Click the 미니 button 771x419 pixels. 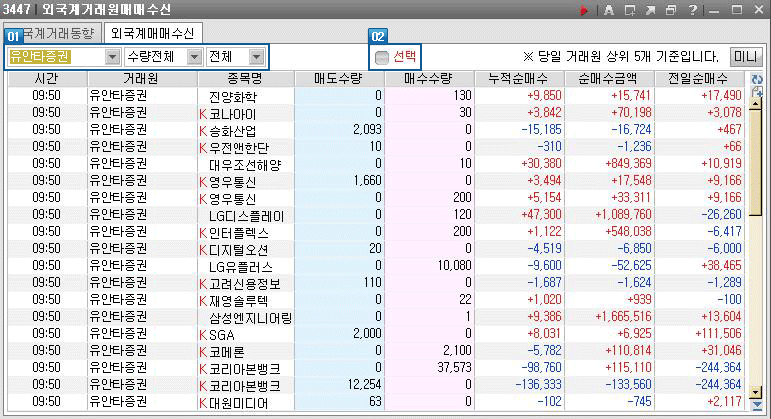(x=745, y=57)
